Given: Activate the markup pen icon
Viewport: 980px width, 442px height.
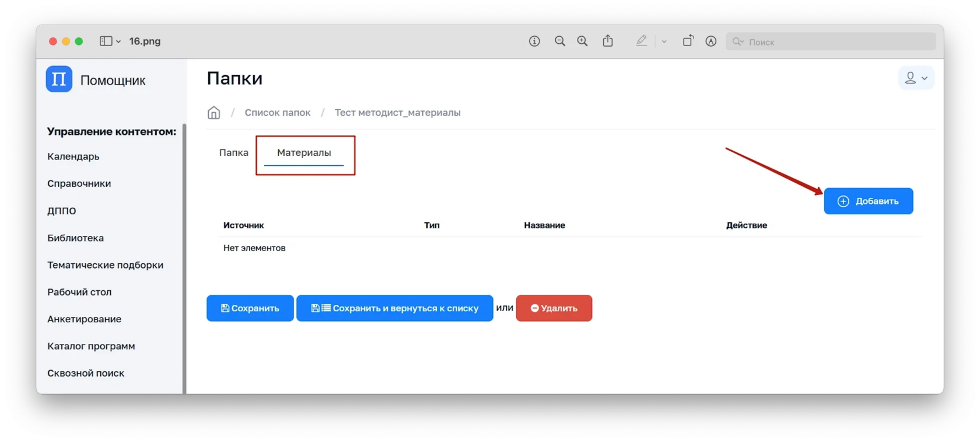Looking at the screenshot, I should pos(641,41).
